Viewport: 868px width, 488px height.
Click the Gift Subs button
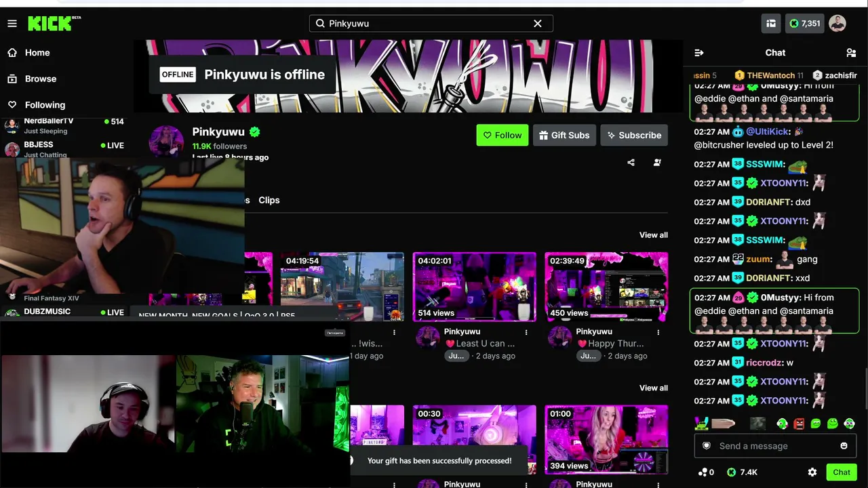(564, 136)
